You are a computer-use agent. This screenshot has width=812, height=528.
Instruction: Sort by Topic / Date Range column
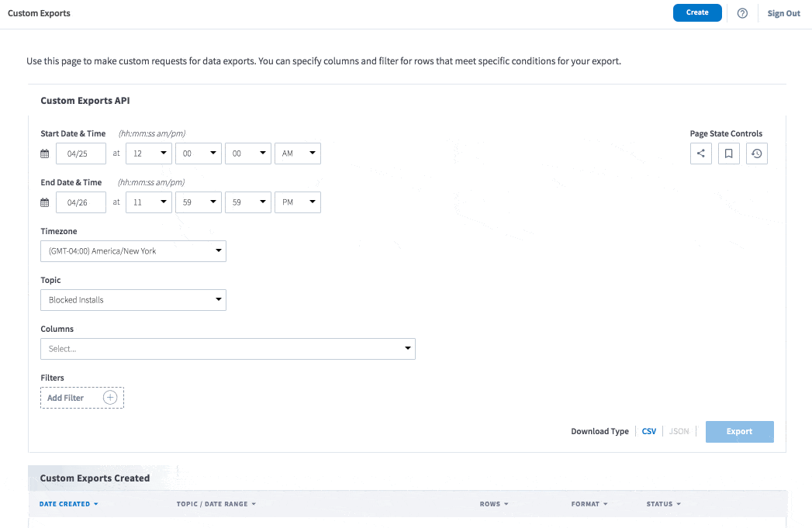coord(216,504)
